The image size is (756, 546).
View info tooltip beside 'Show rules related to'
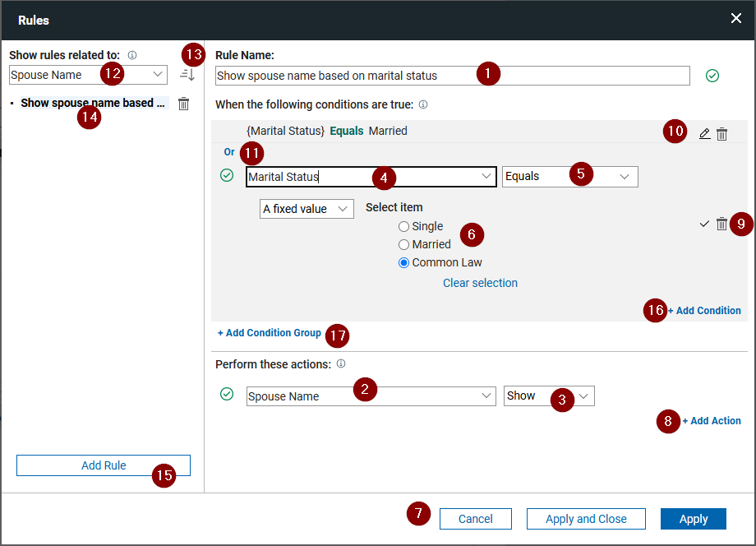[131, 55]
